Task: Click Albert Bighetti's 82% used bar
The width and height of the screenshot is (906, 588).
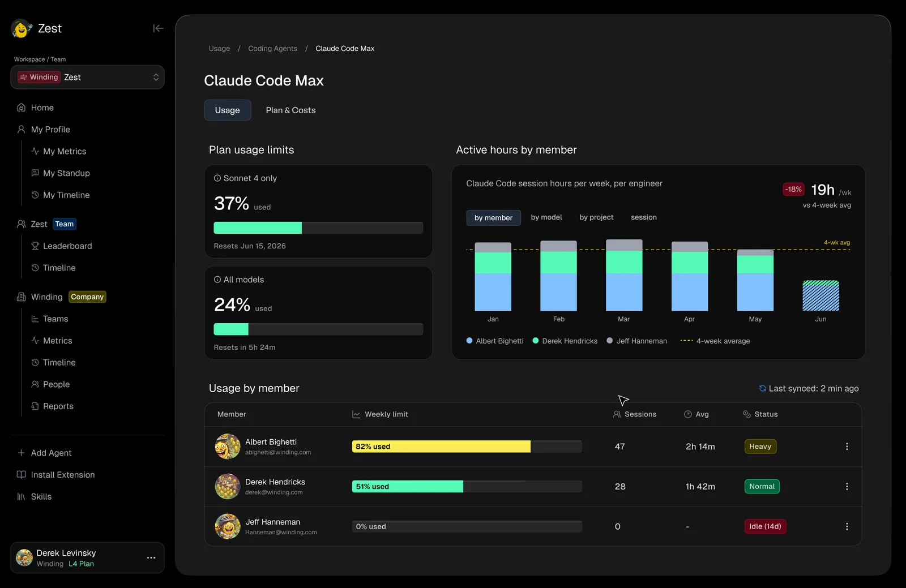Action: pos(467,447)
